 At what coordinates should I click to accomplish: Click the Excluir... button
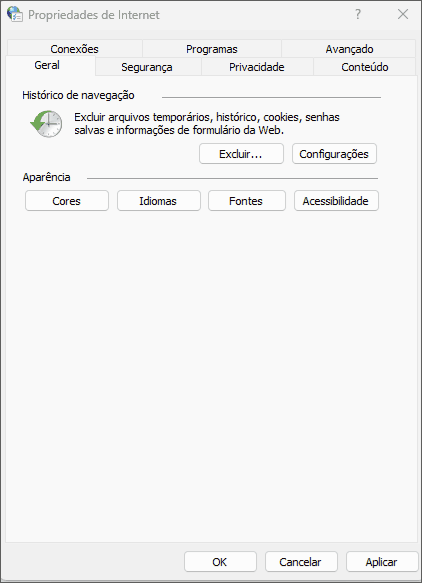tap(241, 154)
